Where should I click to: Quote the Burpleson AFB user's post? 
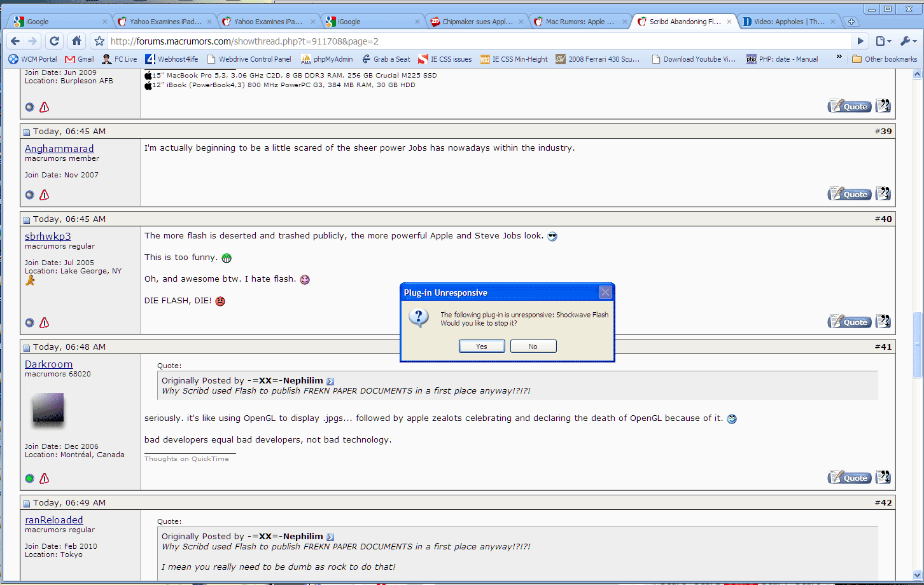tap(850, 106)
